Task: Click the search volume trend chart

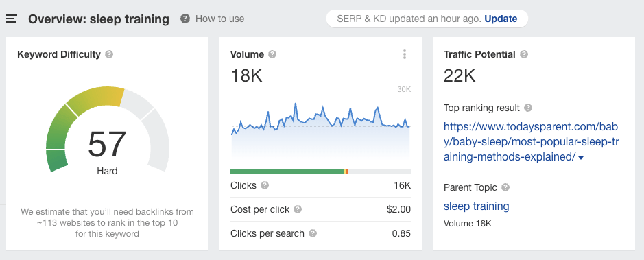Action: pos(321,130)
